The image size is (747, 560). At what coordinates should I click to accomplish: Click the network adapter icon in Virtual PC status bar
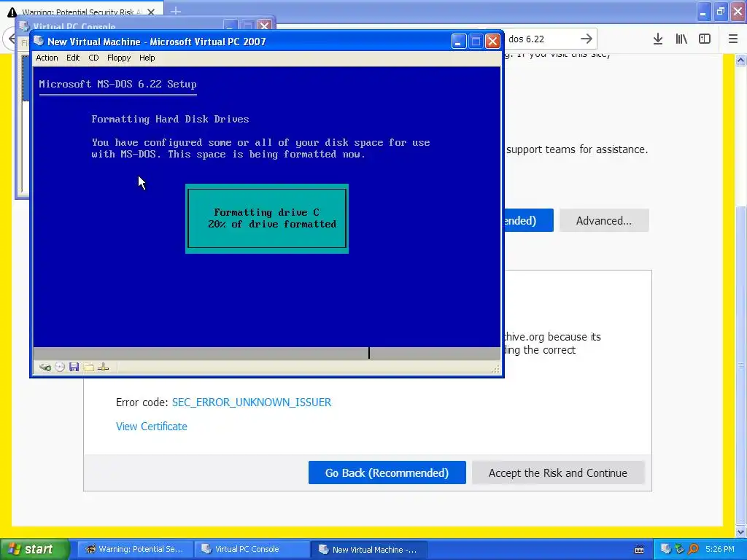(104, 367)
